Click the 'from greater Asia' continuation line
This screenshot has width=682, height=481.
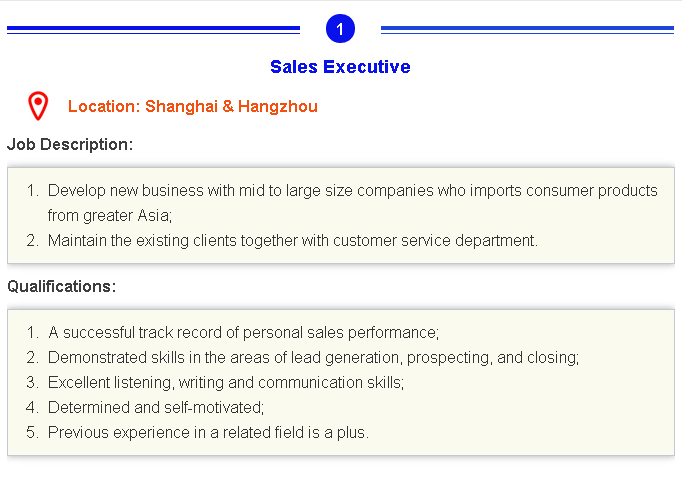click(110, 215)
